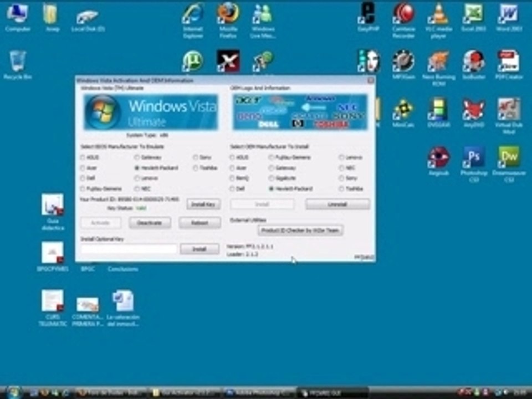532x399 pixels.
Task: Choose Toshiba in the BIOS manufacturer group
Action: 196,168
